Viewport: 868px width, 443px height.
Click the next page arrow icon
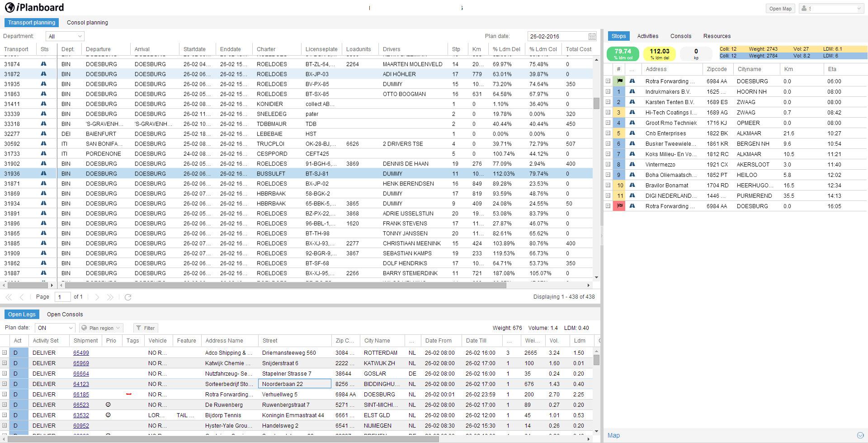coord(97,297)
